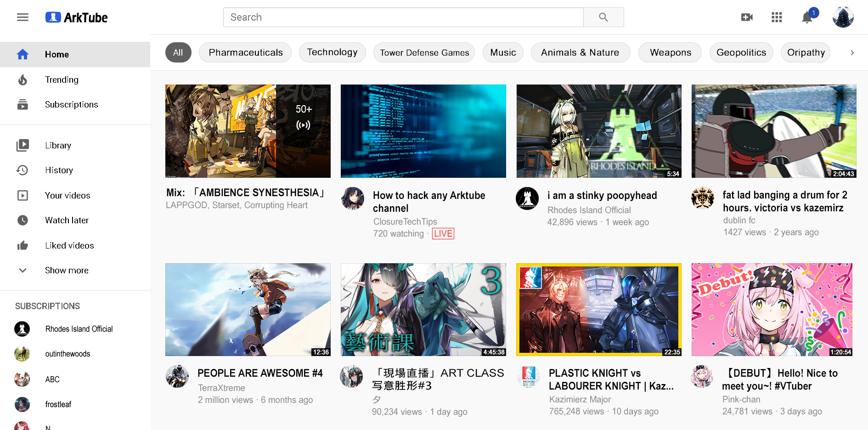Image resolution: width=868 pixels, height=430 pixels.
Task: Go to Trending page
Action: pos(75,79)
